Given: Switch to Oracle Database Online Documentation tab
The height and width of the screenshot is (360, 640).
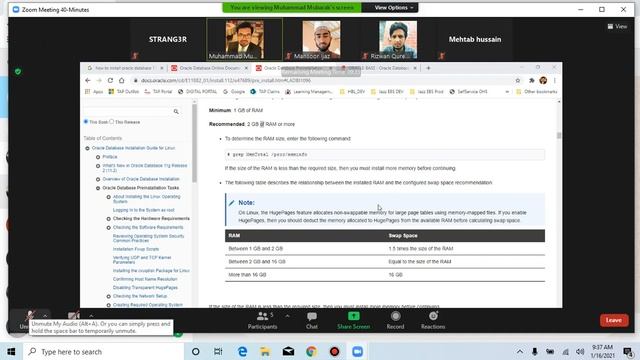Looking at the screenshot, I should coord(209,68).
